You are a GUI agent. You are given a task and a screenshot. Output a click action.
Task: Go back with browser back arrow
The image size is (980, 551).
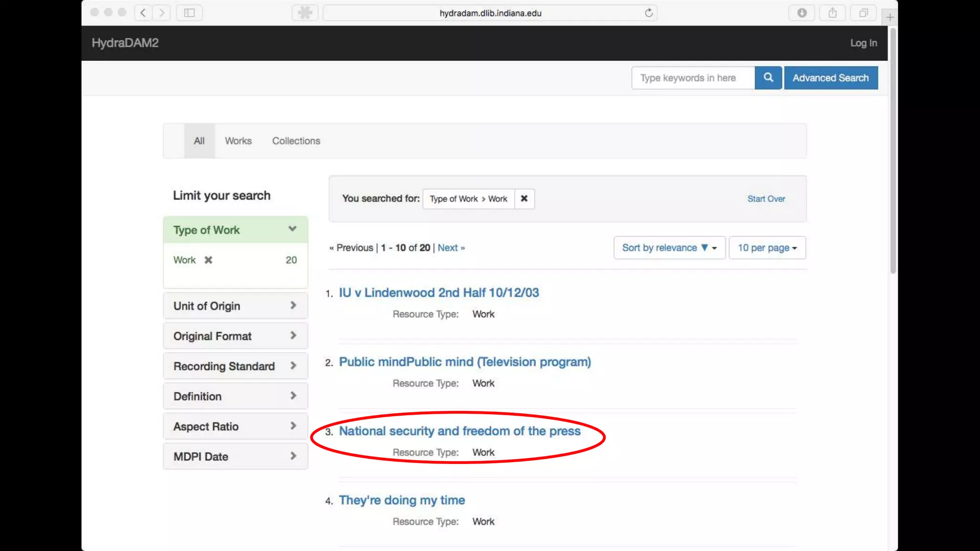(x=143, y=13)
